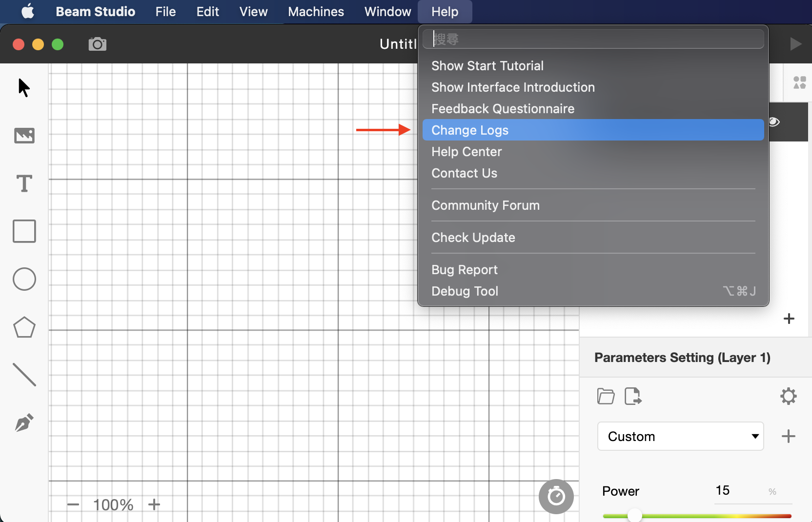The width and height of the screenshot is (812, 522).
Task: Click the Power slider handle
Action: coord(634,515)
